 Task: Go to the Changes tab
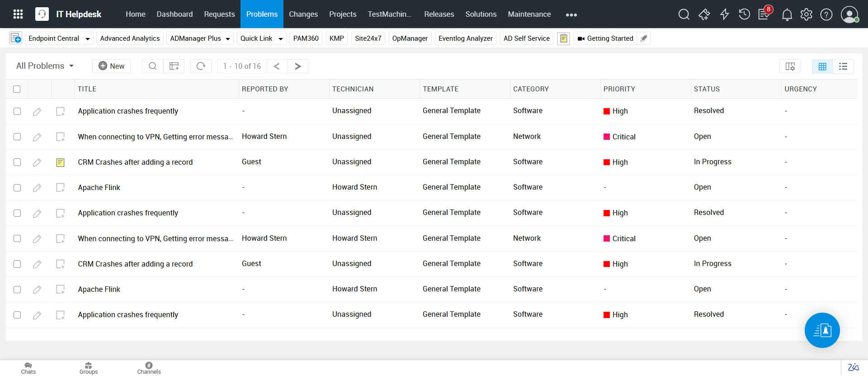(303, 14)
